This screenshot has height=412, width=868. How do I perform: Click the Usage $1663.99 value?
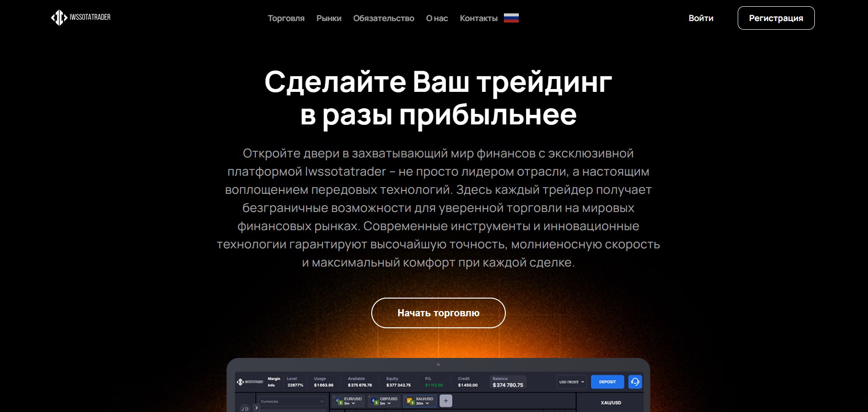(x=324, y=385)
